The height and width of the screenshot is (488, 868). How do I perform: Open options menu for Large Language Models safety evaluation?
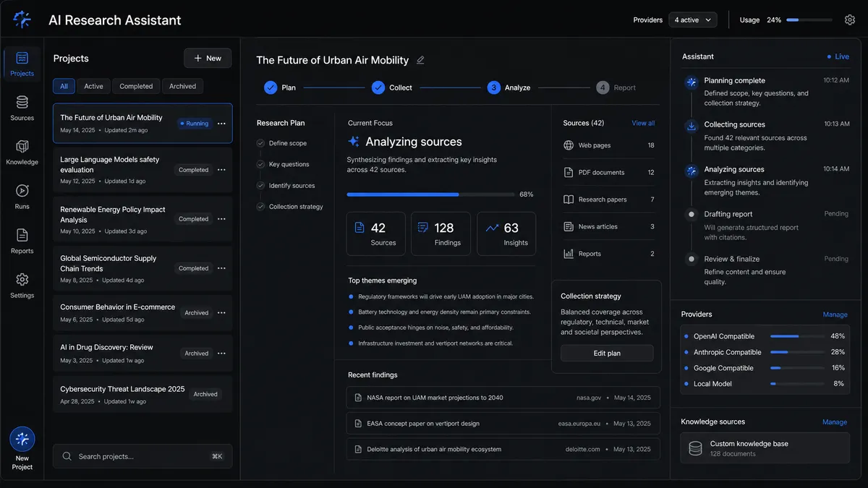click(x=221, y=170)
